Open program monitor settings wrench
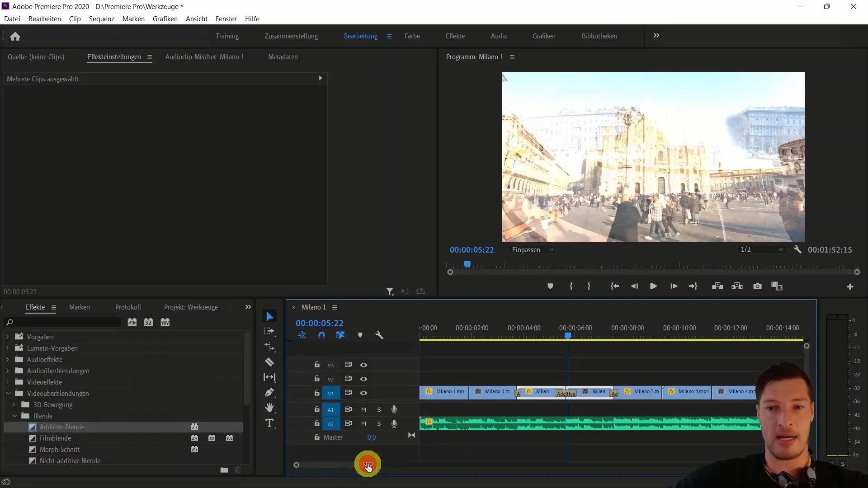This screenshot has height=488, width=868. pos(797,249)
